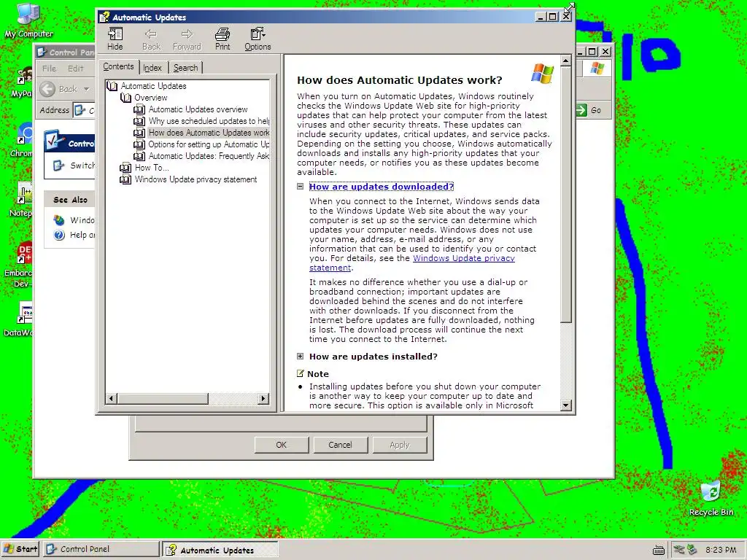Click the Overview open book icon
747x560 pixels.
tap(125, 98)
